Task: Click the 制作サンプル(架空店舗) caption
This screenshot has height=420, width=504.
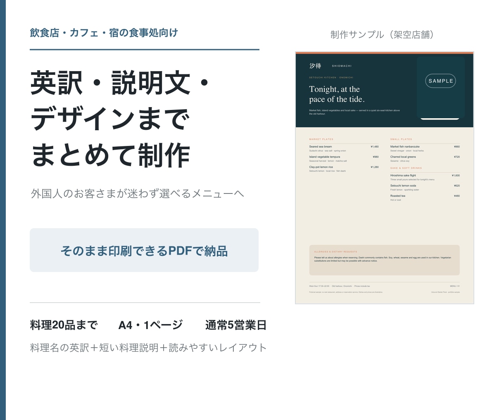Action: pos(382,35)
